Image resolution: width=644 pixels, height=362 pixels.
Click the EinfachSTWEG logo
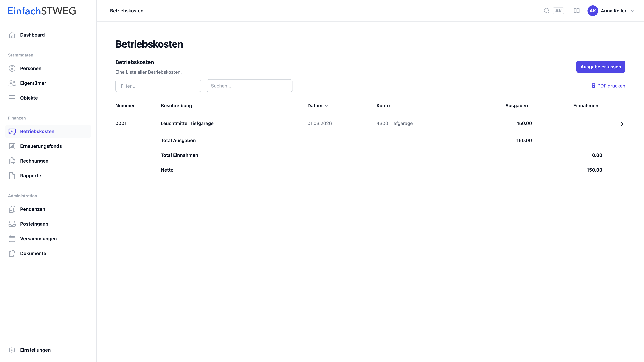click(x=42, y=11)
